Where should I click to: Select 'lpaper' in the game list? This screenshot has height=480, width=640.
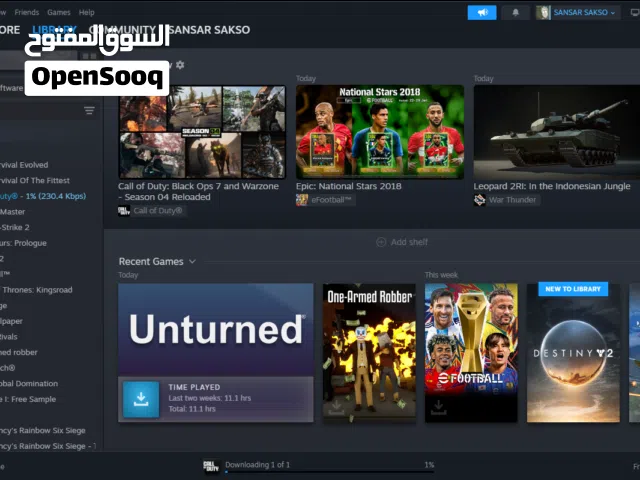pos(11,321)
